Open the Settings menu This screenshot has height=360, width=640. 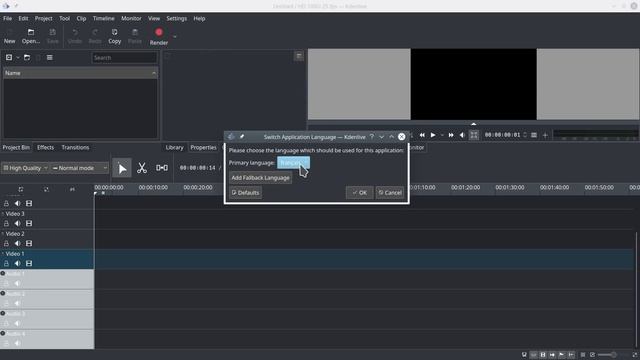176,18
